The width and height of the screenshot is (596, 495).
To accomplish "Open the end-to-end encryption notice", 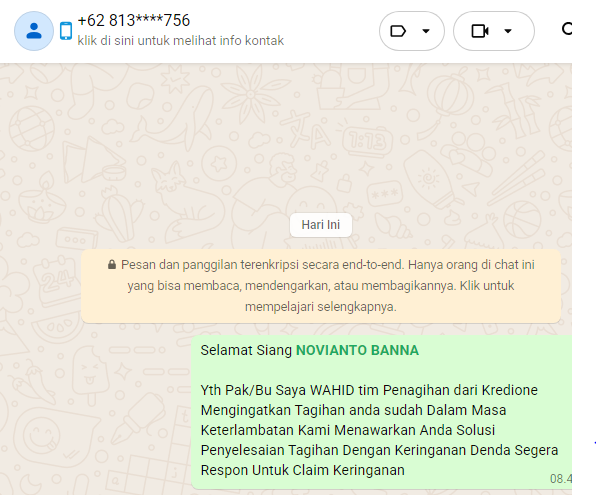I will (x=321, y=286).
